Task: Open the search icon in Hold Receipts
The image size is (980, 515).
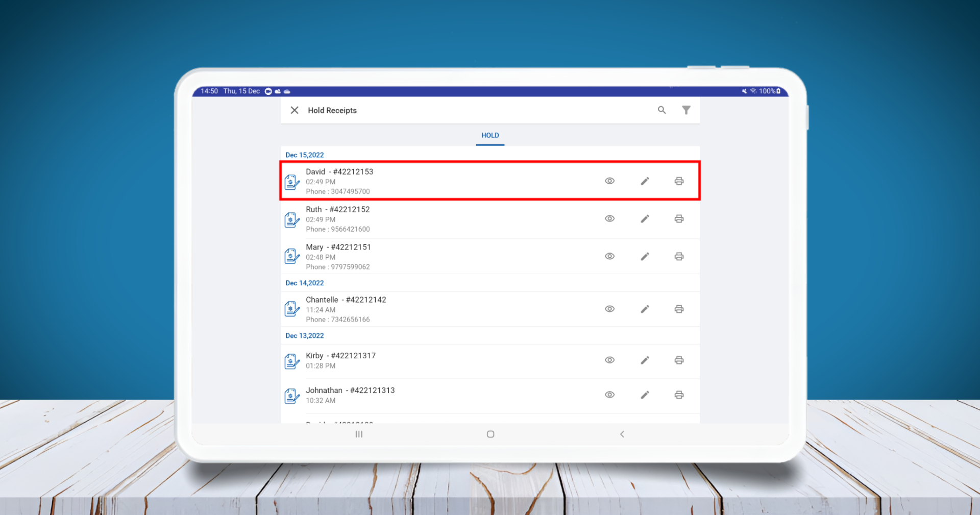Action: pos(661,110)
